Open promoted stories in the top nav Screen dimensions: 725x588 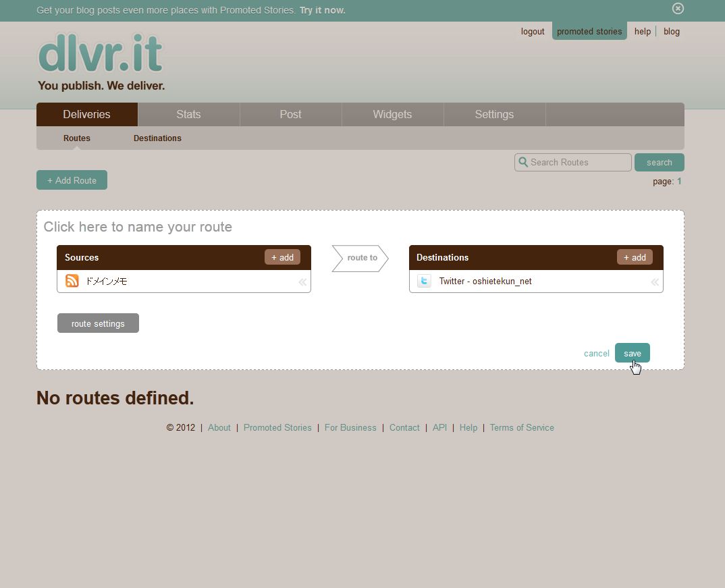(x=589, y=31)
